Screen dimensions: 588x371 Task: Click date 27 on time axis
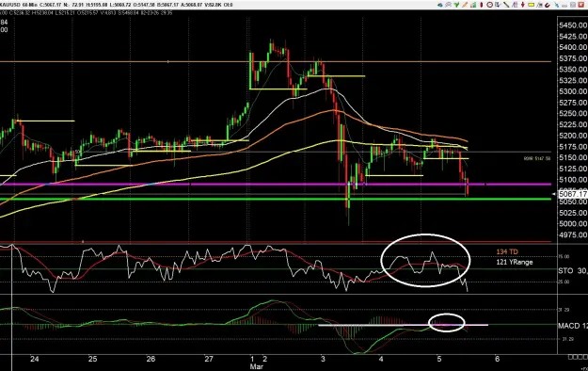[209, 359]
